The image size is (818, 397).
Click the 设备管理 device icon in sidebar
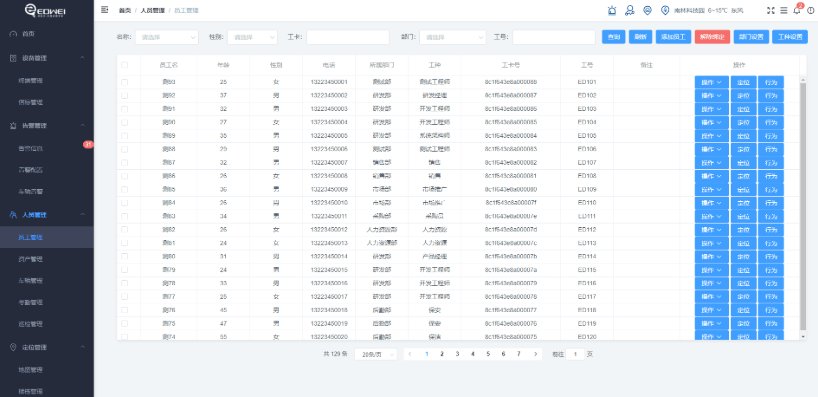[x=14, y=58]
